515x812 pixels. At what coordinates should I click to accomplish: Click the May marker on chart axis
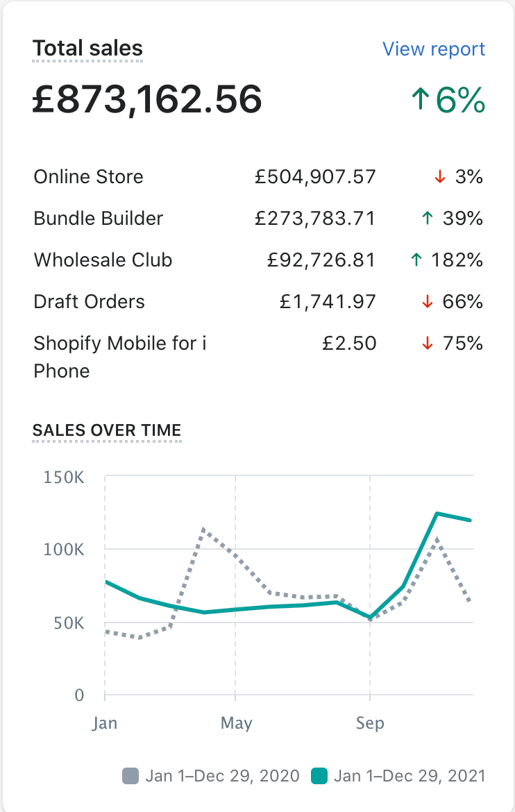[236, 723]
